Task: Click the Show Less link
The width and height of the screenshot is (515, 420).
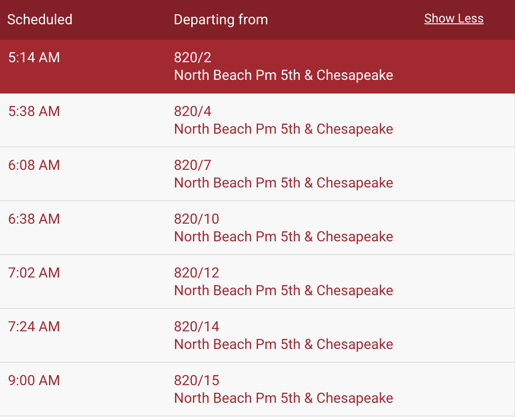Action: 454,19
